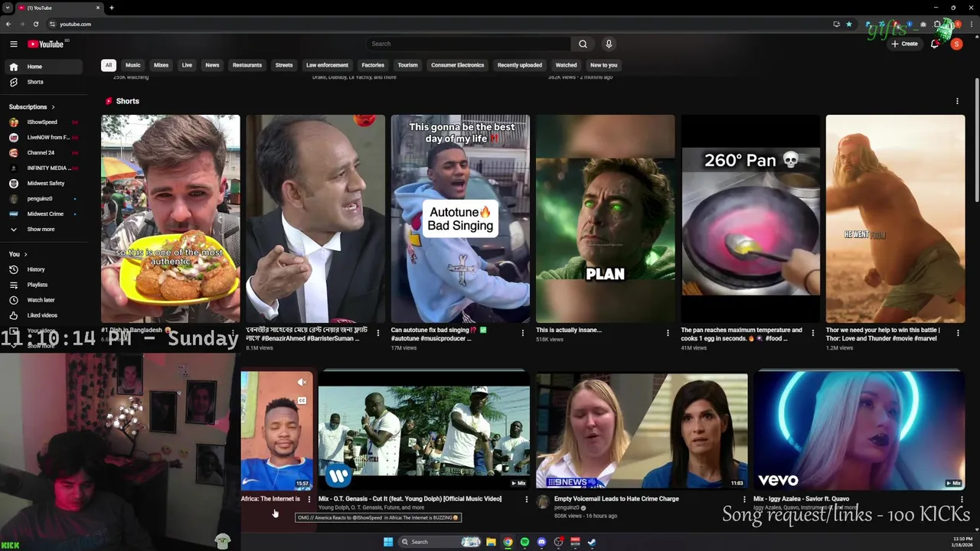Select the News filter chip

(212, 65)
